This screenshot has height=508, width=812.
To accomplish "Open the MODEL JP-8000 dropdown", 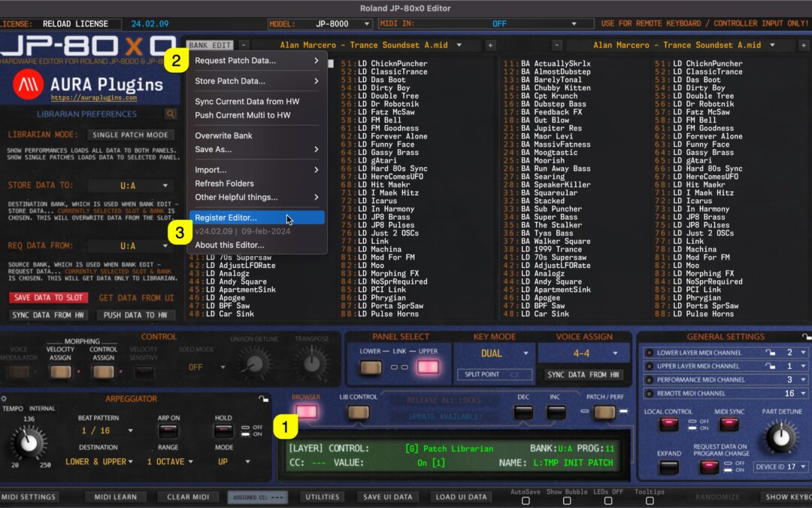I will pyautogui.click(x=324, y=23).
